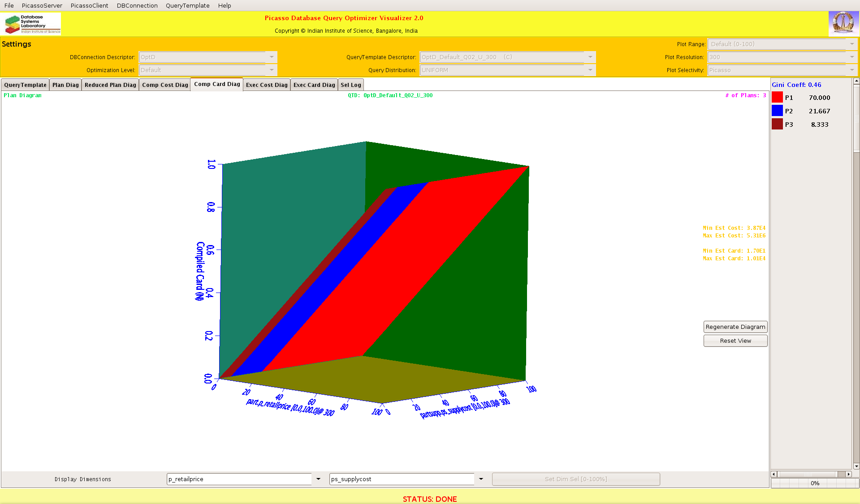Switch to the Reduced Plan Diag tab
This screenshot has width=860, height=504.
click(x=110, y=85)
